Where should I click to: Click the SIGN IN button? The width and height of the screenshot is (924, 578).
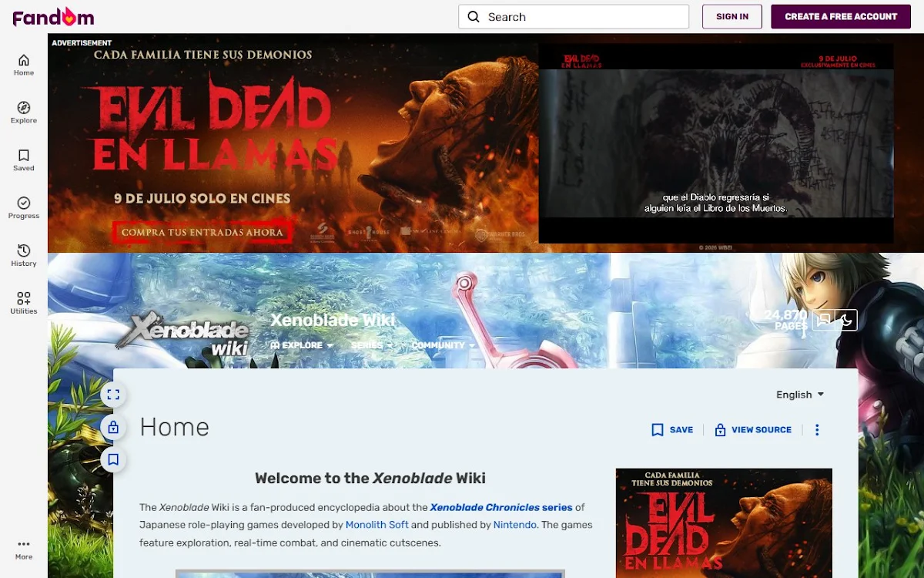pyautogui.click(x=732, y=16)
